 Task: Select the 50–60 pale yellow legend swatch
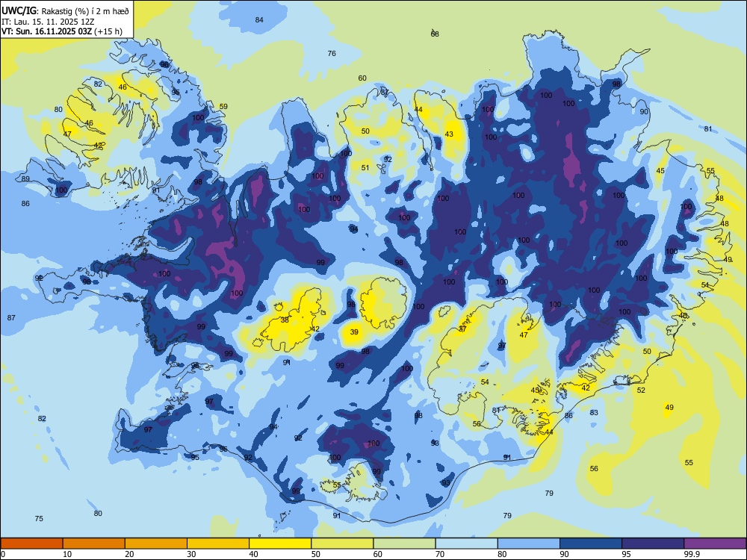(x=342, y=544)
